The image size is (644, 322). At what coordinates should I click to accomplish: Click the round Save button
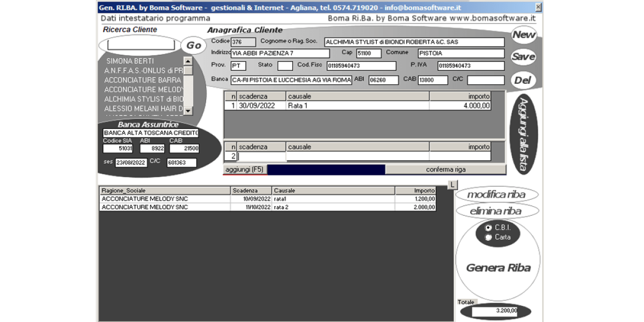click(x=523, y=57)
